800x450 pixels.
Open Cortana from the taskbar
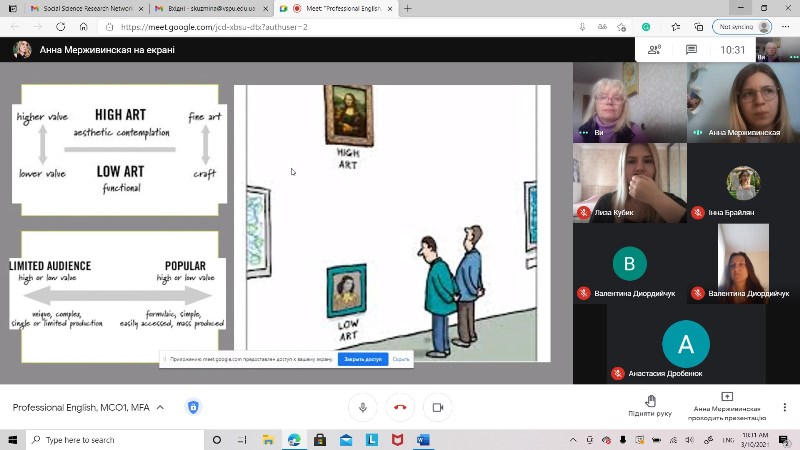point(217,440)
